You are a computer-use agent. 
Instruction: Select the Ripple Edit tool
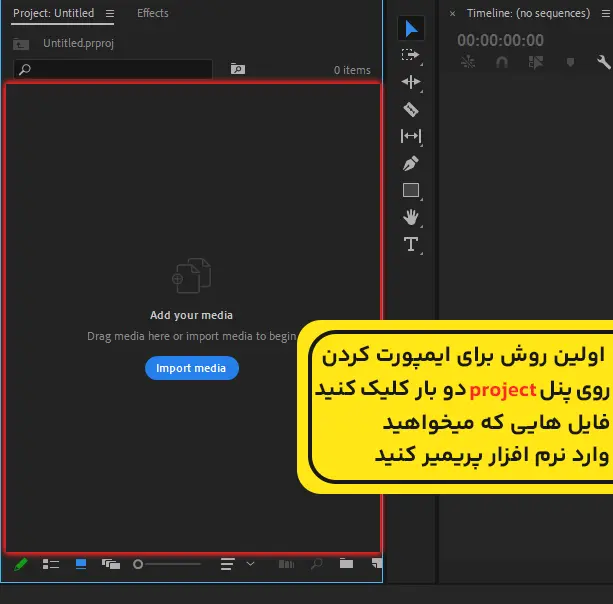pos(411,82)
